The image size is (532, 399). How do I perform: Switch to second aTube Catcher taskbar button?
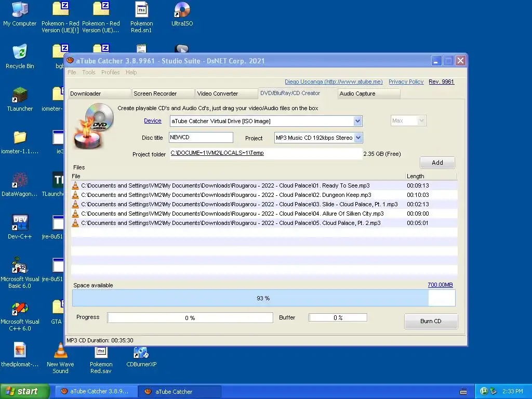point(180,392)
